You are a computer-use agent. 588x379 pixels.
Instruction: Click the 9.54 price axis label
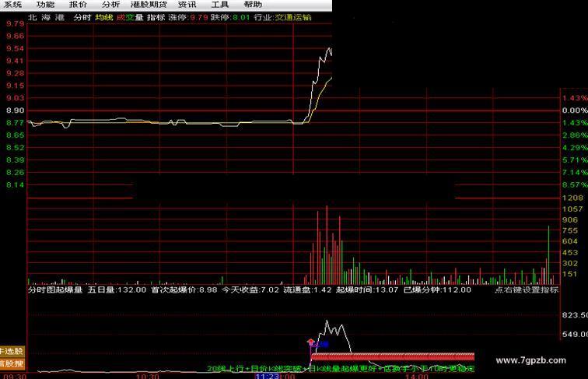coord(15,48)
